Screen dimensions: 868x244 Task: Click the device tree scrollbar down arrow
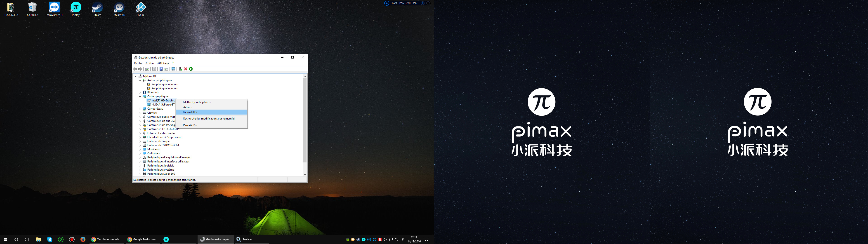(305, 175)
